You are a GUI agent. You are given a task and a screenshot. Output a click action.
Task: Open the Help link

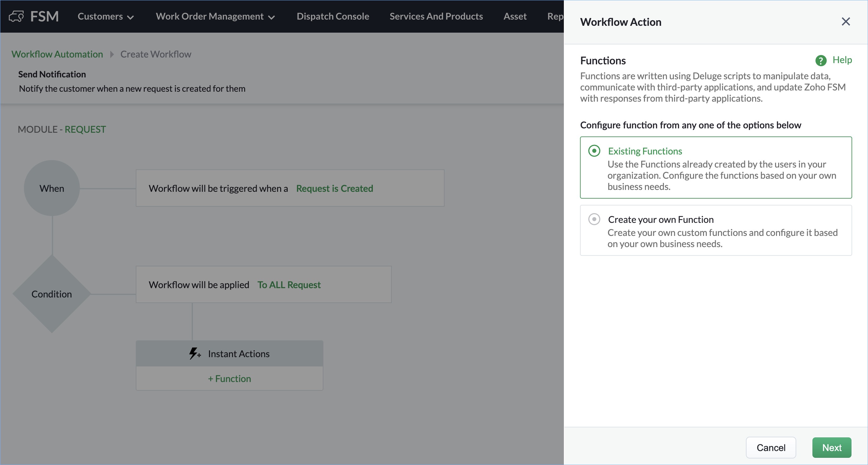842,60
